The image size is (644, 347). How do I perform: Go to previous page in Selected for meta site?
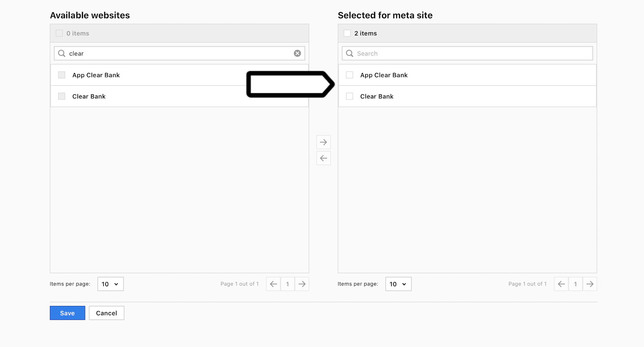click(x=561, y=284)
